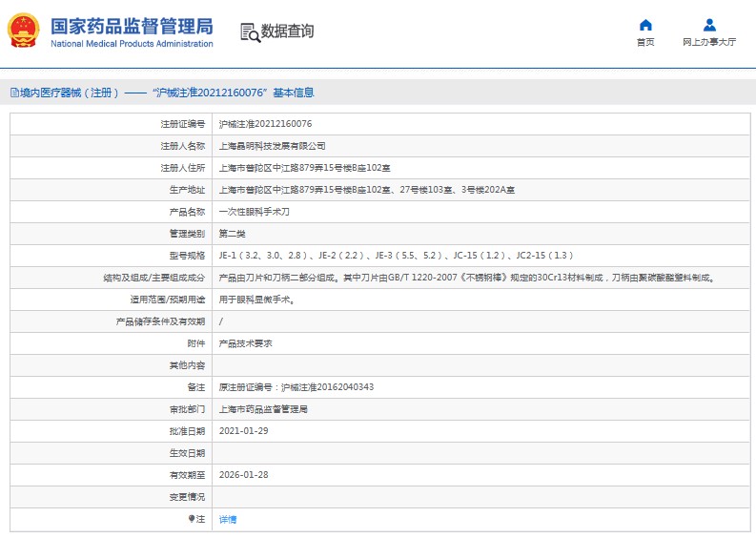Viewport: 756px width, 538px height.
Task: Click the 备注 row label
Action: pos(196,387)
